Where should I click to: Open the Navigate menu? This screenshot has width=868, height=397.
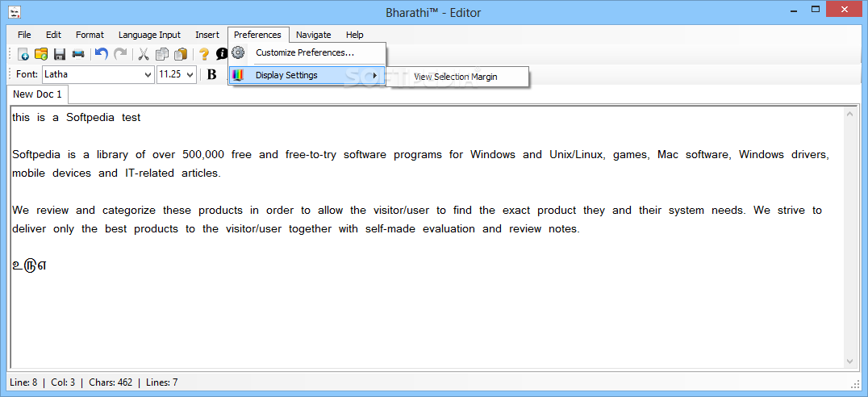click(x=313, y=35)
